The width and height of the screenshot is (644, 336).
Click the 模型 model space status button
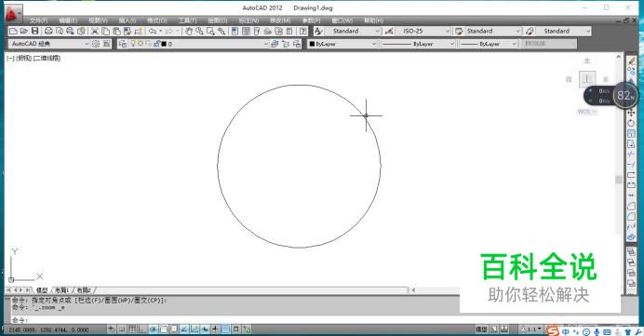(x=481, y=329)
